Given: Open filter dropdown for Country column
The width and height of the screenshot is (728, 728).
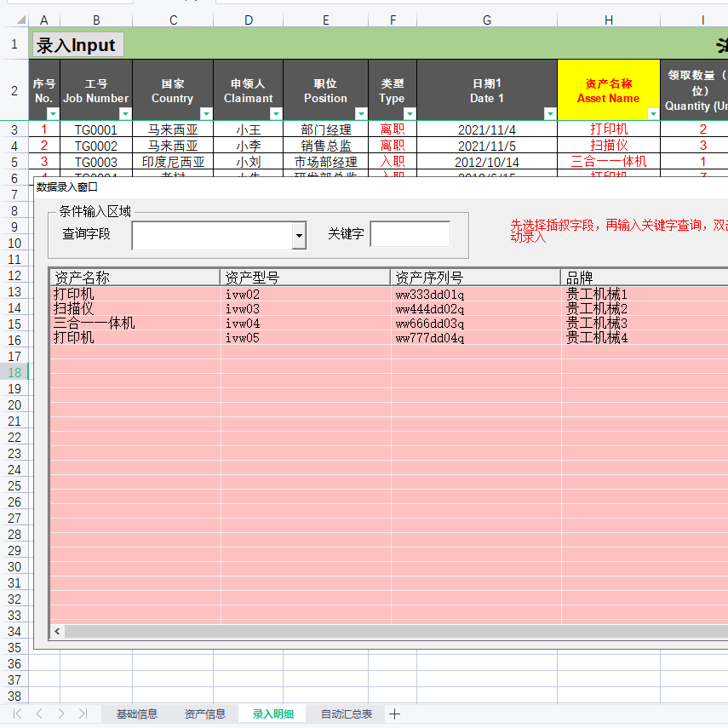Looking at the screenshot, I should click(x=206, y=114).
